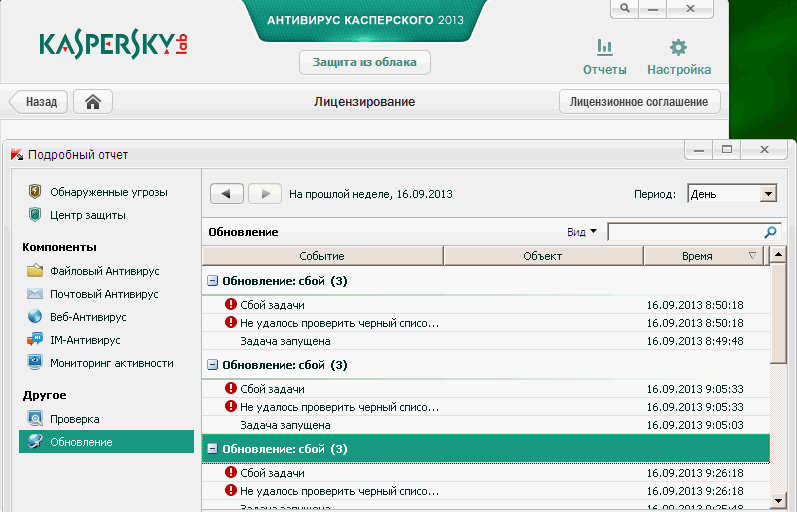Click the Обновление globe icon in sidebar
The image size is (797, 512).
click(x=35, y=441)
